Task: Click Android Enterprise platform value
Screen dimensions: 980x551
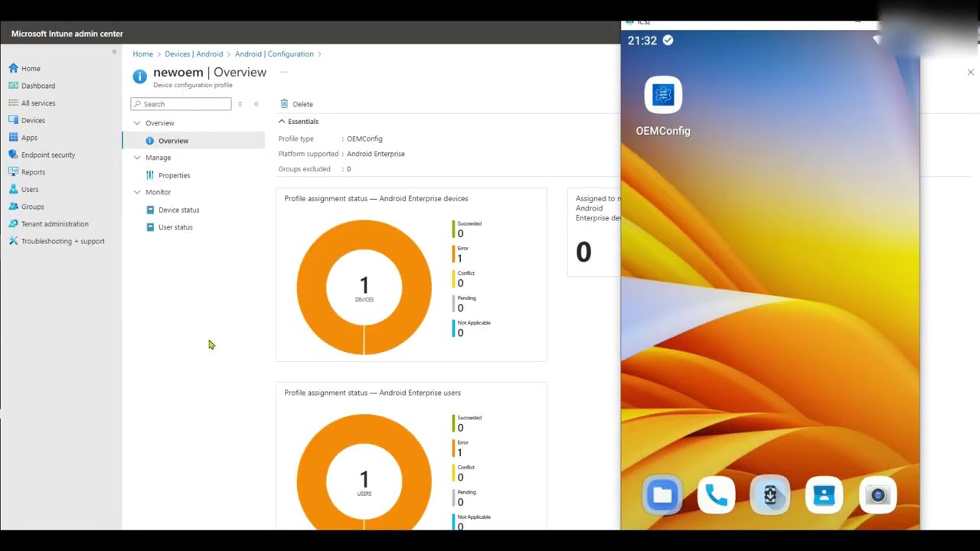Action: coord(376,154)
